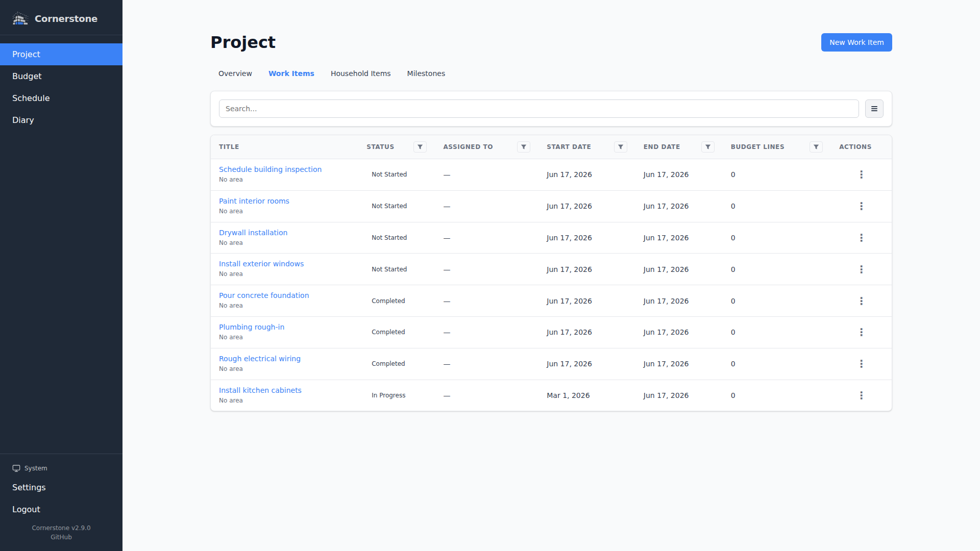Switch to the Milestones tab
This screenshot has width=980, height=551.
click(x=426, y=73)
